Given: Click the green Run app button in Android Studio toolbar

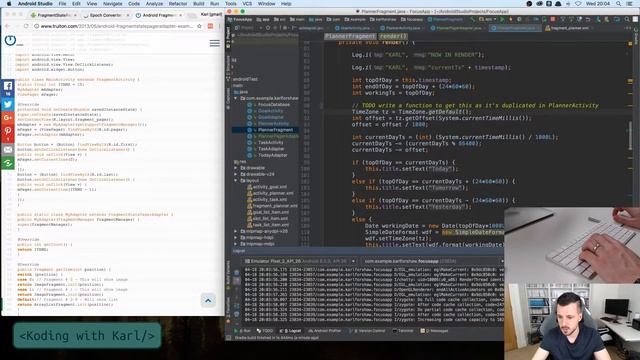Looking at the screenshot, I should (x=502, y=19).
